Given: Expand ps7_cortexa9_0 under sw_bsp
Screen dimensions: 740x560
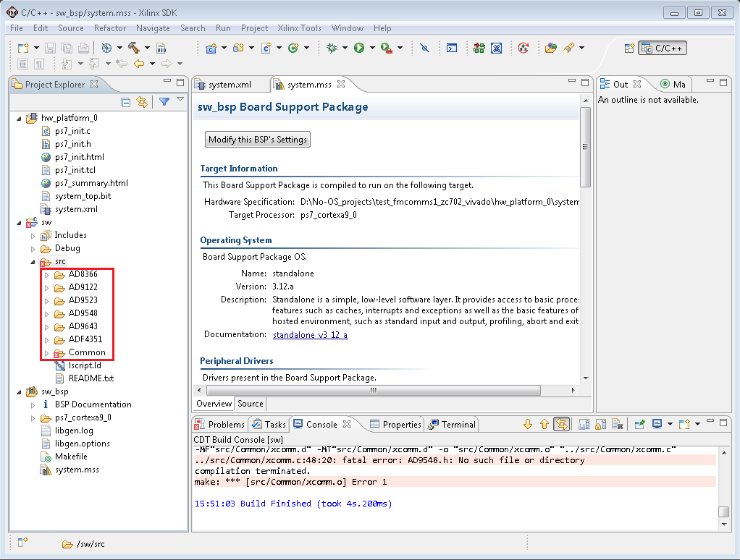Looking at the screenshot, I should 33,418.
